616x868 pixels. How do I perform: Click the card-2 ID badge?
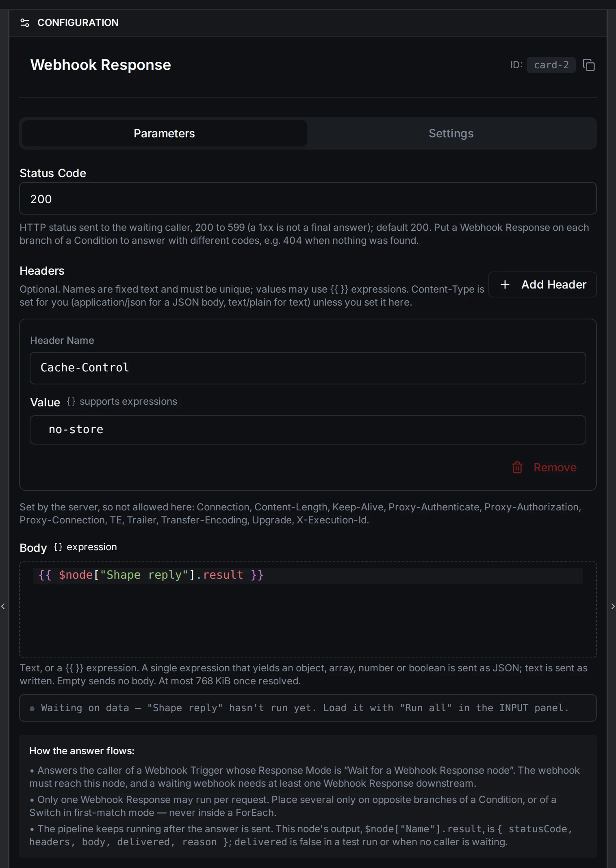[x=551, y=65]
